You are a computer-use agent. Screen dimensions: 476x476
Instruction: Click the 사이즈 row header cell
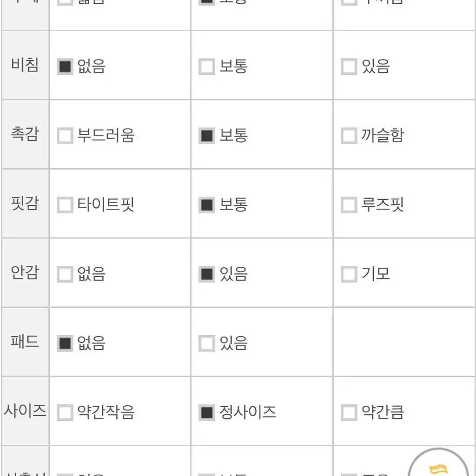tap(25, 411)
